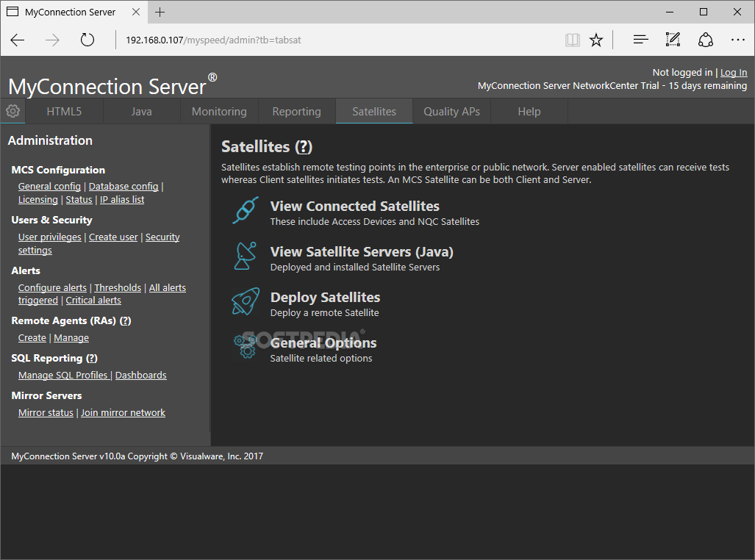Click the Share icon in browser toolbar
The width and height of the screenshot is (755, 560).
pyautogui.click(x=706, y=40)
